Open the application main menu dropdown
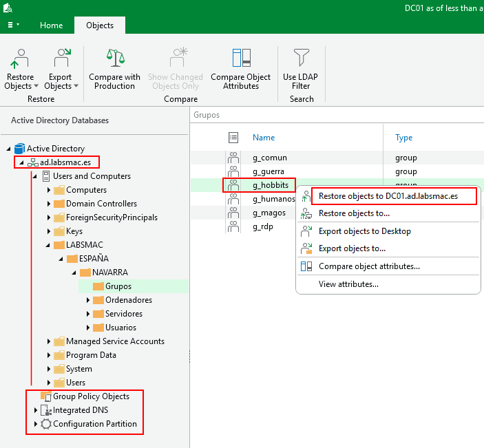 [x=13, y=25]
